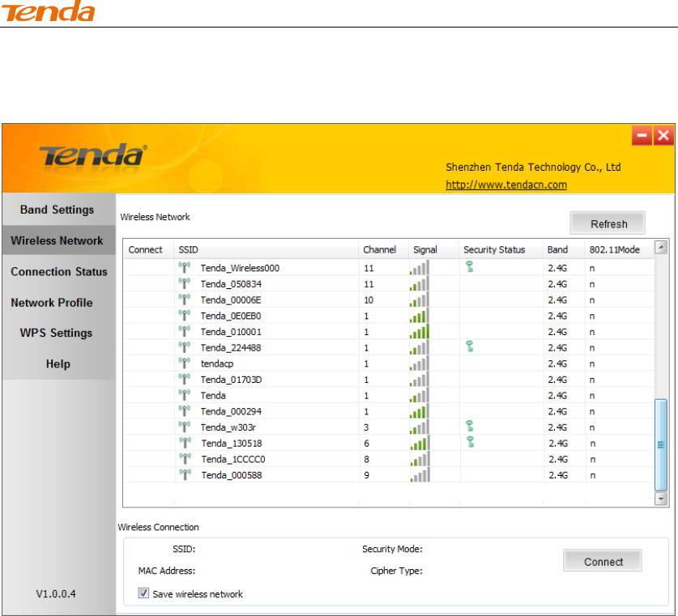Click antenna icon beside Tenda_1CCCC0

tap(185, 459)
